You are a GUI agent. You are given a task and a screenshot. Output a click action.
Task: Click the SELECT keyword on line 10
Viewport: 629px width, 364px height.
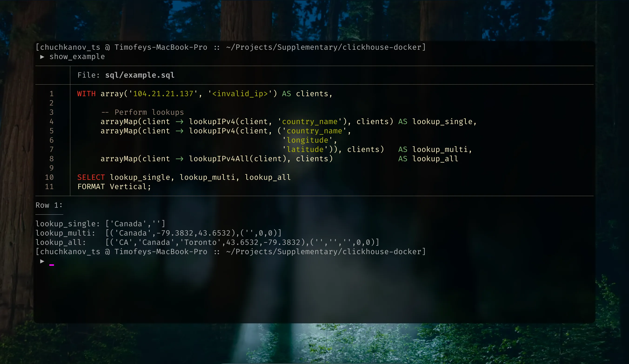click(x=91, y=177)
